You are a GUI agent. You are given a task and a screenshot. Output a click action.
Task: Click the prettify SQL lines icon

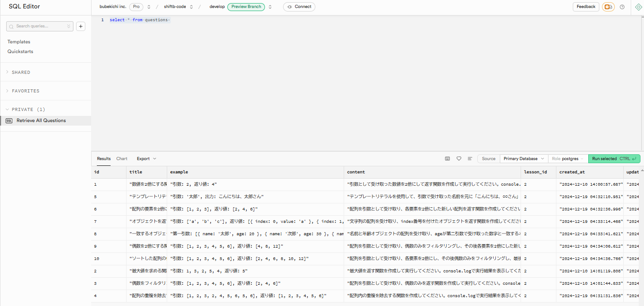point(470,159)
